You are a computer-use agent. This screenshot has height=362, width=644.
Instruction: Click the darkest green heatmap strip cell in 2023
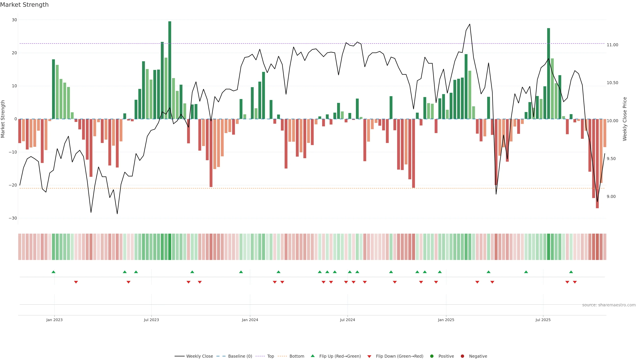(x=170, y=247)
